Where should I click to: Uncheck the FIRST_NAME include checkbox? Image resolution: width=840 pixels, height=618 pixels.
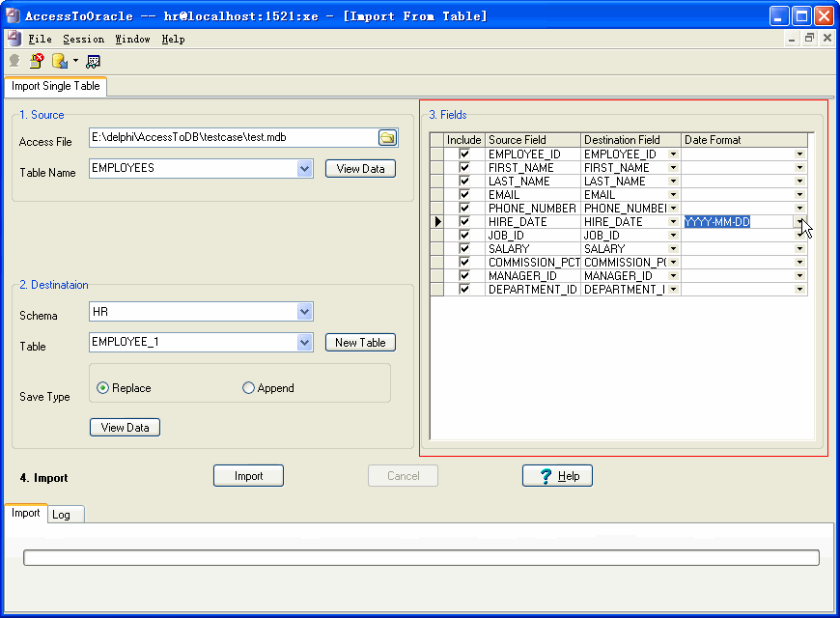click(x=464, y=168)
